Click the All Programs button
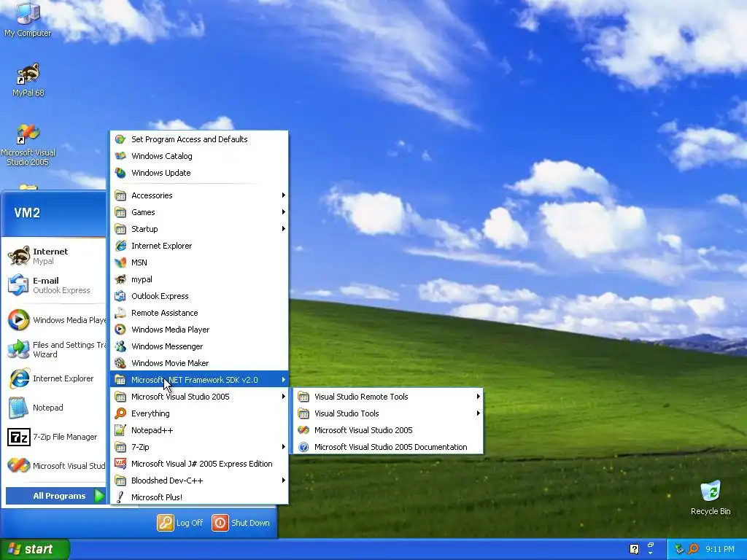Image resolution: width=747 pixels, height=560 pixels. tap(55, 496)
